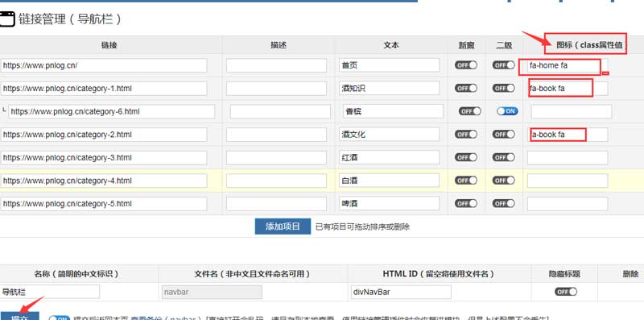The width and height of the screenshot is (644, 320).
Task: Turn off 二级 switch for 香槟 row
Action: coord(507,111)
